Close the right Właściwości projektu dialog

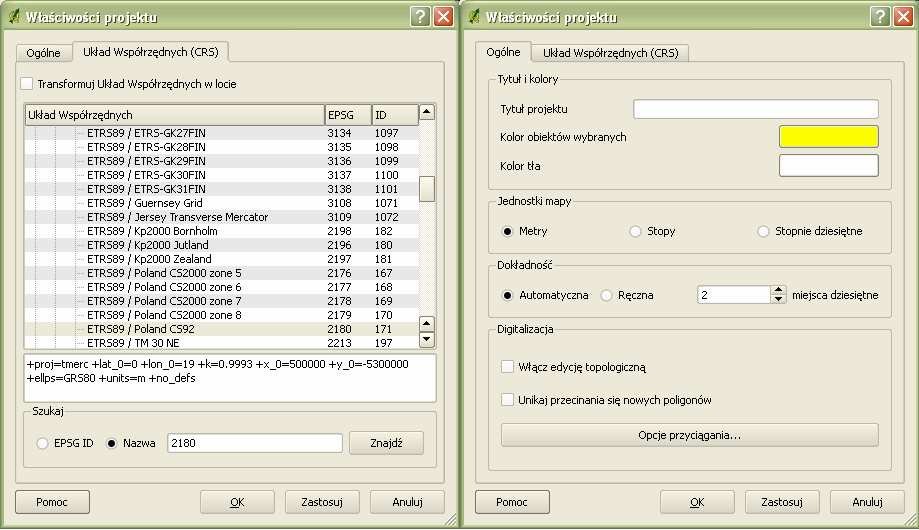point(904,16)
